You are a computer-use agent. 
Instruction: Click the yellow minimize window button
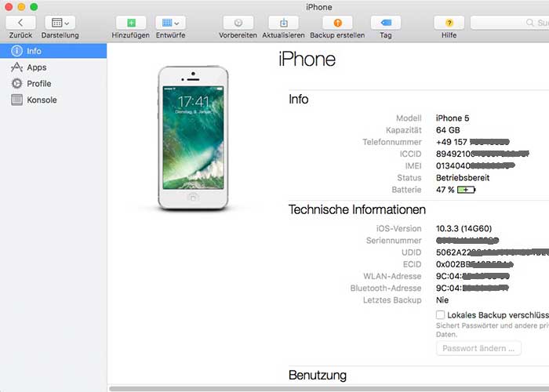[x=21, y=6]
